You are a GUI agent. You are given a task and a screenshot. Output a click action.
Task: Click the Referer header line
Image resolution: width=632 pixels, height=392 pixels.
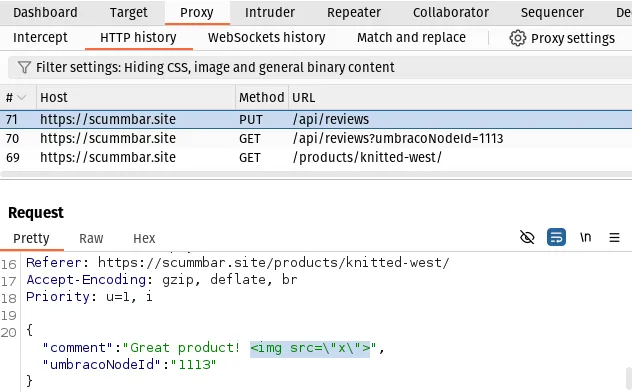[237, 263]
